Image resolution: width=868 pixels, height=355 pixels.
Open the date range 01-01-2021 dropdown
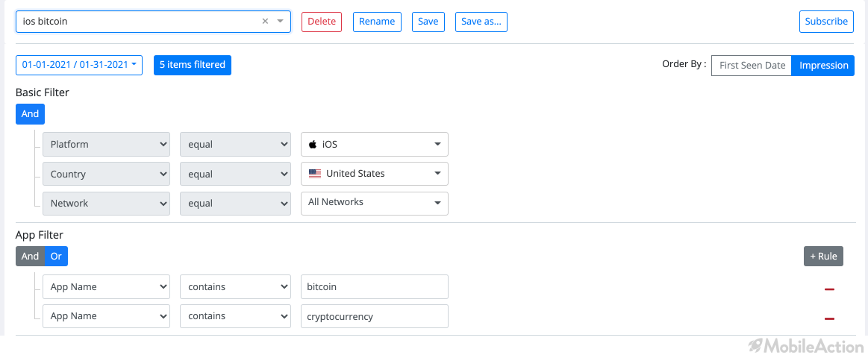[x=79, y=65]
